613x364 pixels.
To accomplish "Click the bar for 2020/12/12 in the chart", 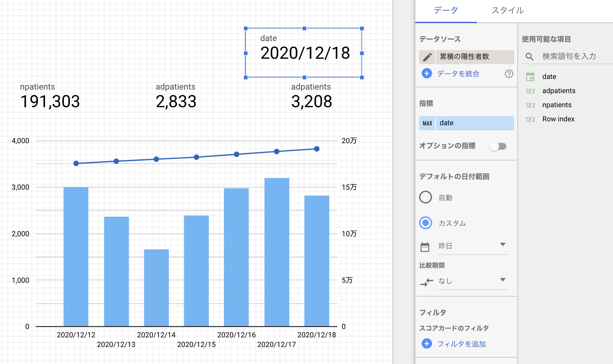I will tap(76, 257).
